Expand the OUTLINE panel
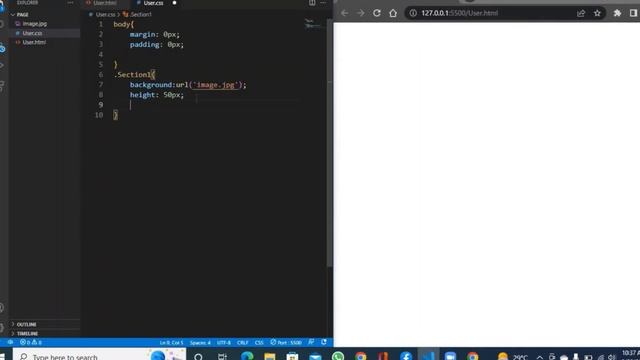This screenshot has width=640, height=360. pyautogui.click(x=27, y=324)
